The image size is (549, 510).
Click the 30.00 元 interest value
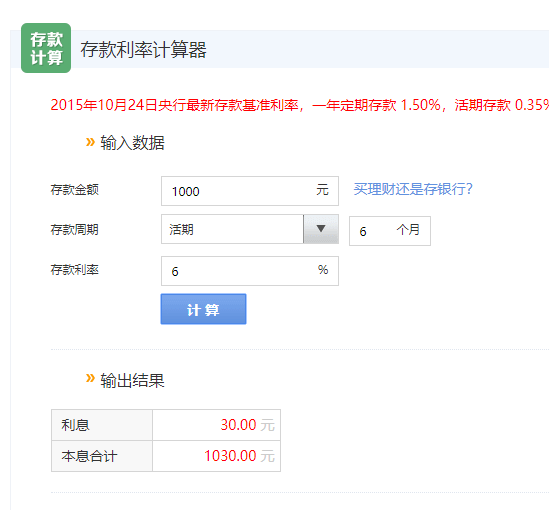coord(248,425)
